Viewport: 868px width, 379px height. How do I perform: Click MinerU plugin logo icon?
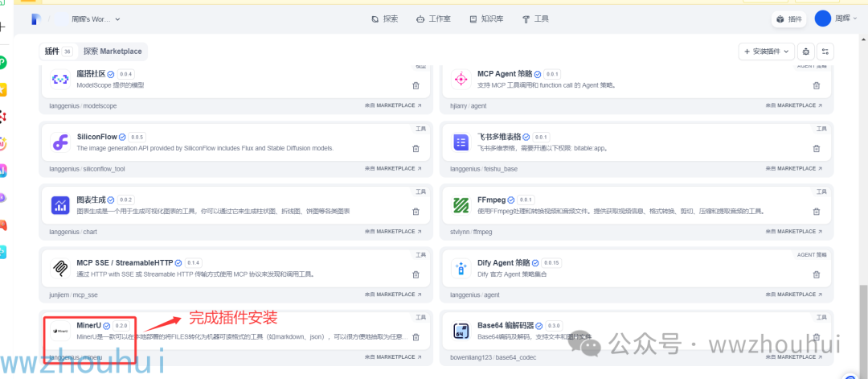point(59,331)
